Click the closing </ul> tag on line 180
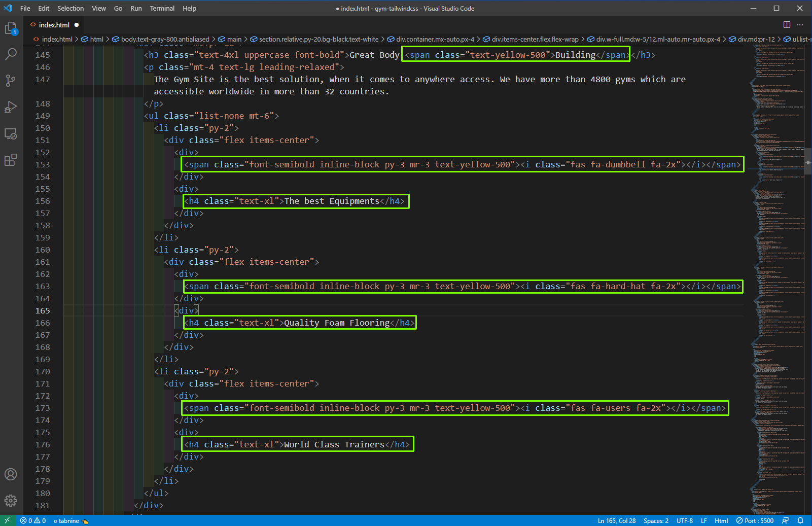The image size is (812, 526). tap(156, 493)
